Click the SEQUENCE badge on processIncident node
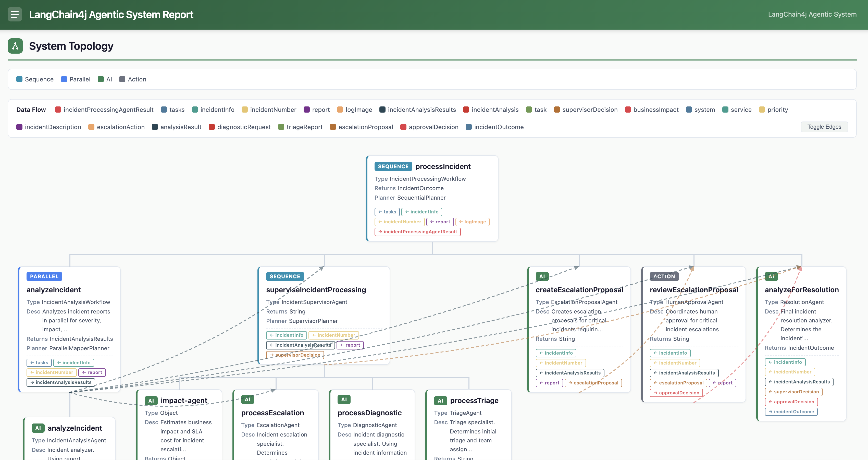This screenshot has height=460, width=868. click(393, 167)
